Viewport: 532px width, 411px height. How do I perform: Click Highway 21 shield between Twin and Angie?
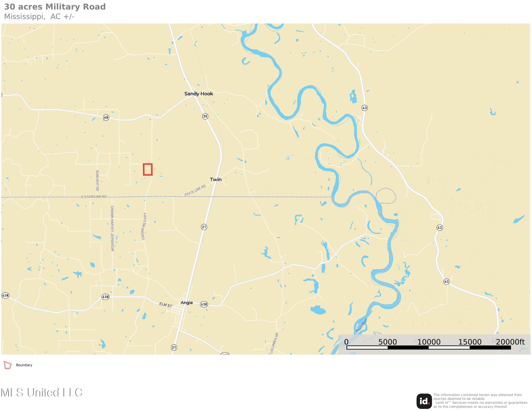[x=204, y=227]
